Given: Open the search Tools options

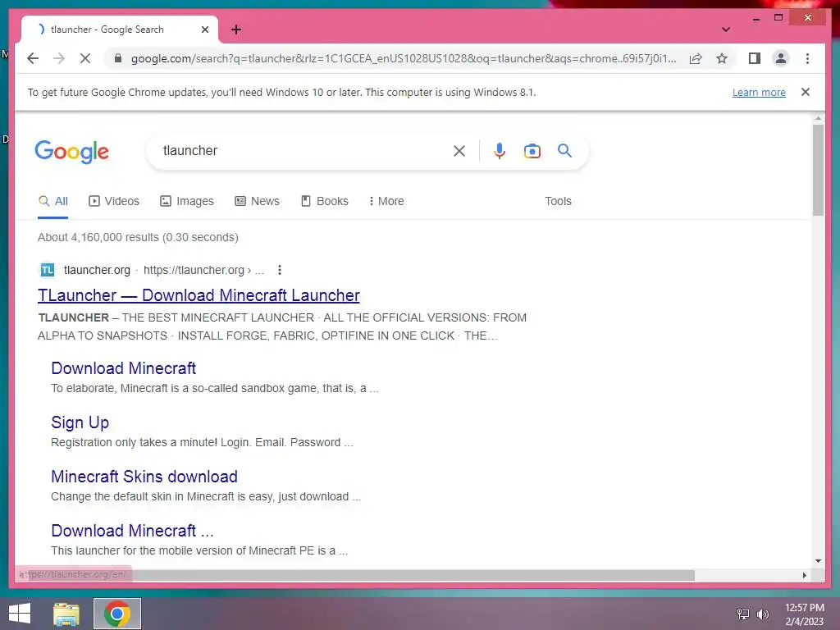Looking at the screenshot, I should (x=558, y=202).
